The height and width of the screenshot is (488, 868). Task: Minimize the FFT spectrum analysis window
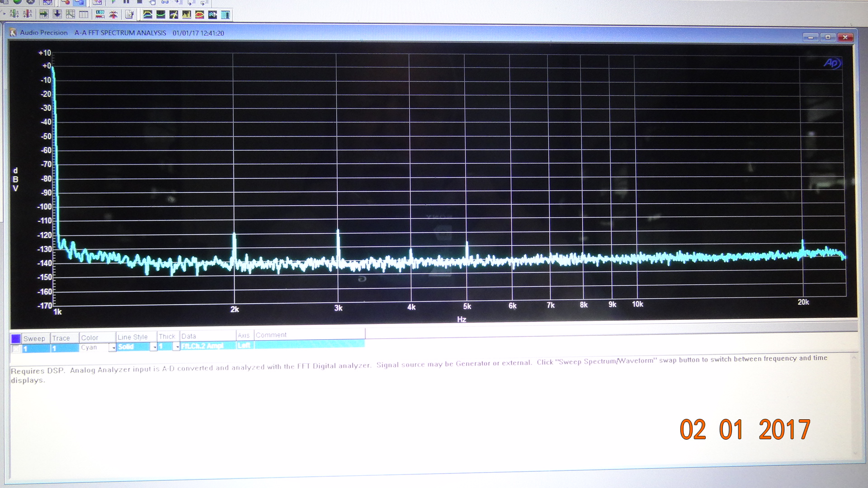point(810,37)
